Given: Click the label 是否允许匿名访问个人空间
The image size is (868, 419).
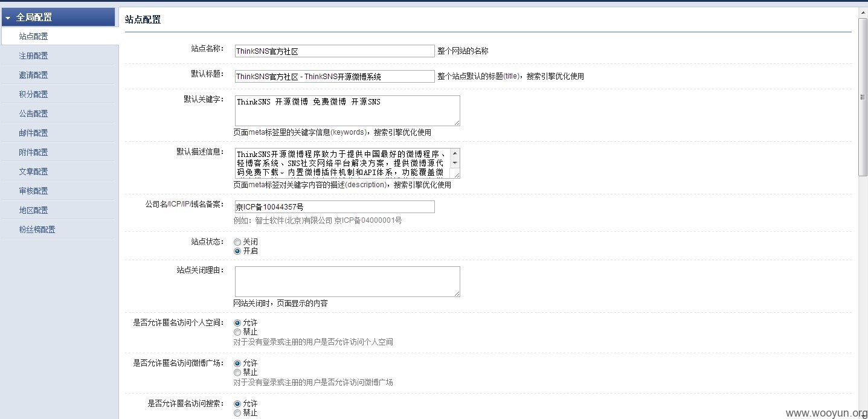Looking at the screenshot, I should (x=178, y=322).
